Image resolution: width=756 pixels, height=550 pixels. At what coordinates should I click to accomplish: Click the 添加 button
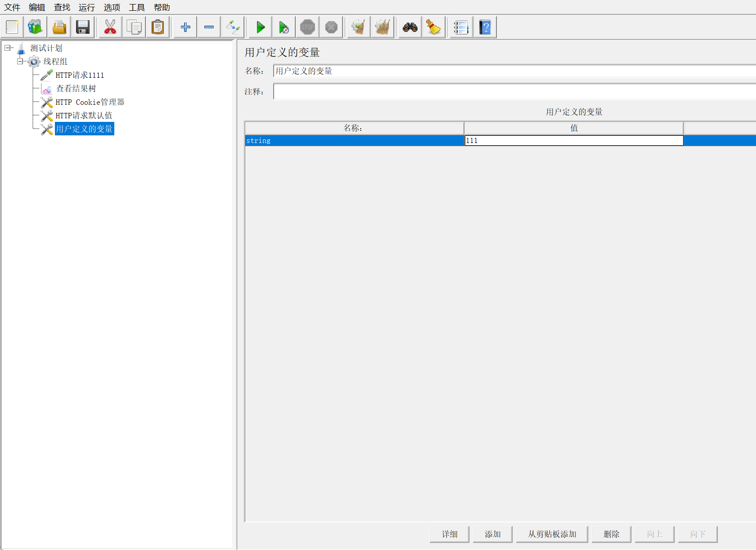(493, 534)
